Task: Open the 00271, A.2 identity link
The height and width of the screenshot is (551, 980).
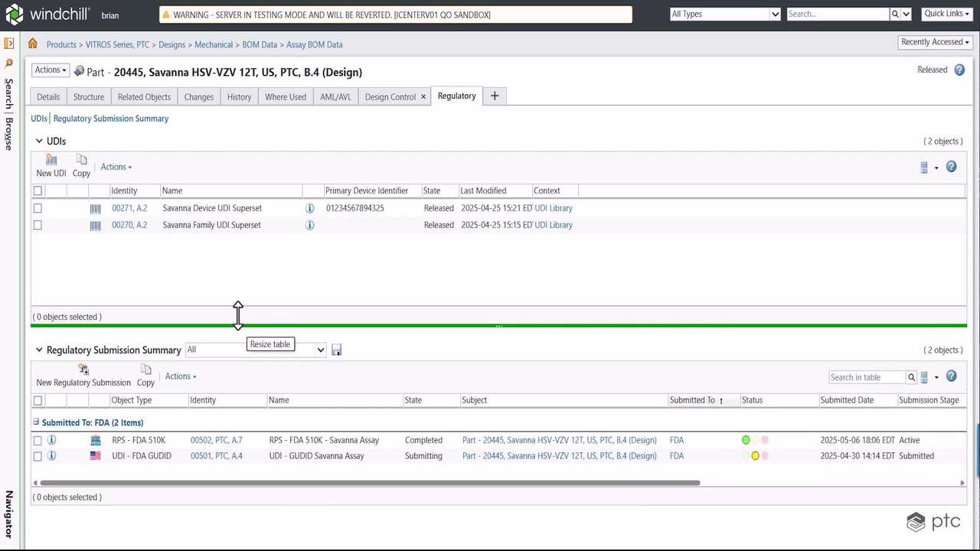Action: [x=129, y=208]
